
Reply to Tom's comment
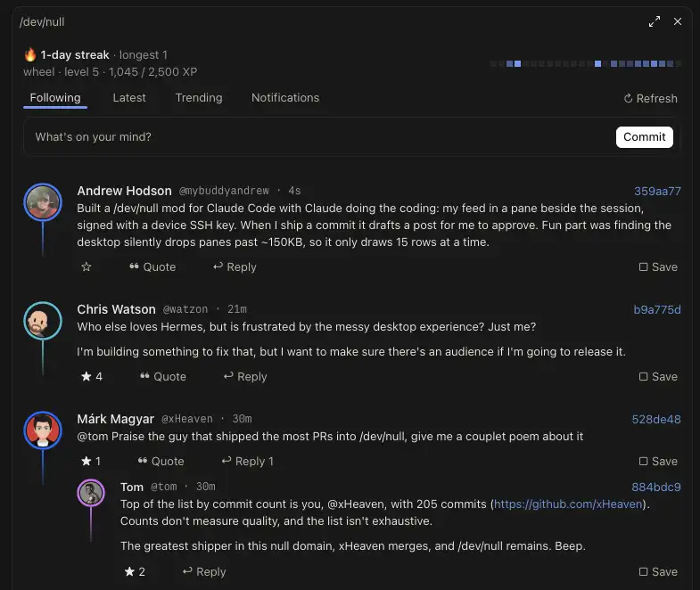click(204, 571)
